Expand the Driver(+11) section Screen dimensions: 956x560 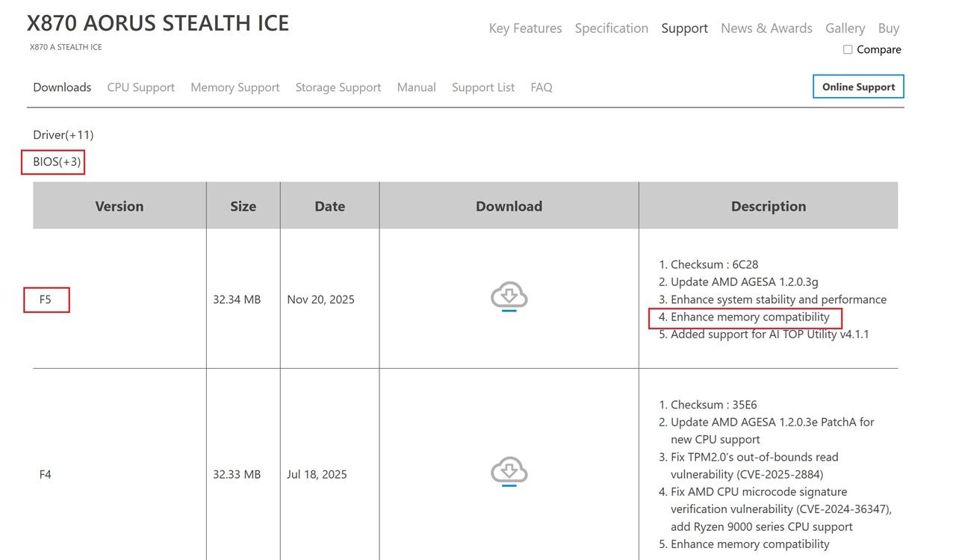click(x=63, y=135)
